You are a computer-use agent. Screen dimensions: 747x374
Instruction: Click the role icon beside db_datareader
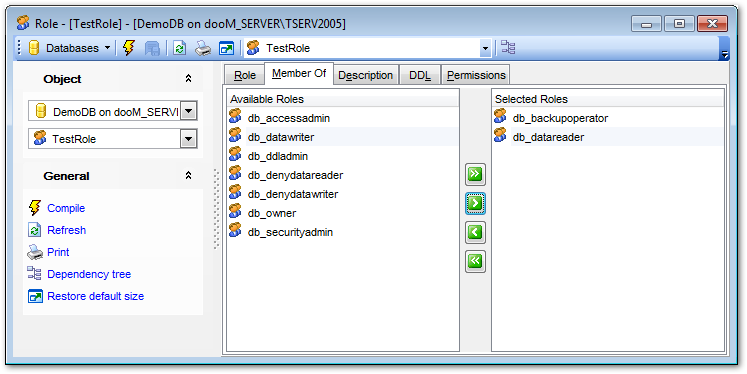pyautogui.click(x=500, y=135)
